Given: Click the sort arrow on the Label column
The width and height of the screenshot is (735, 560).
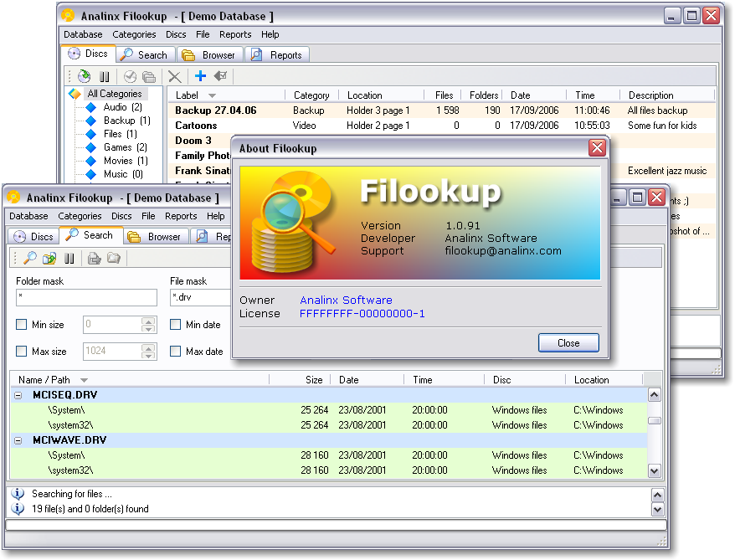Looking at the screenshot, I should point(212,95).
